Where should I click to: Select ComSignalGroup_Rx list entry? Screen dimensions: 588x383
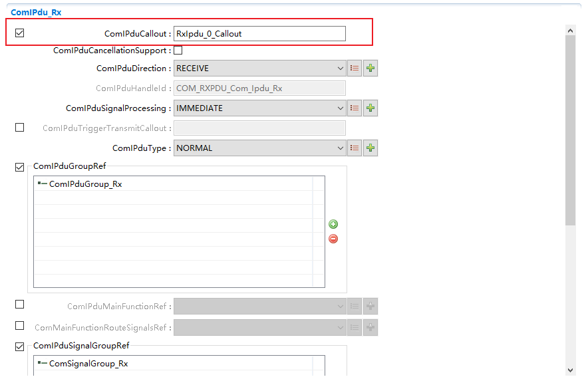[88, 364]
